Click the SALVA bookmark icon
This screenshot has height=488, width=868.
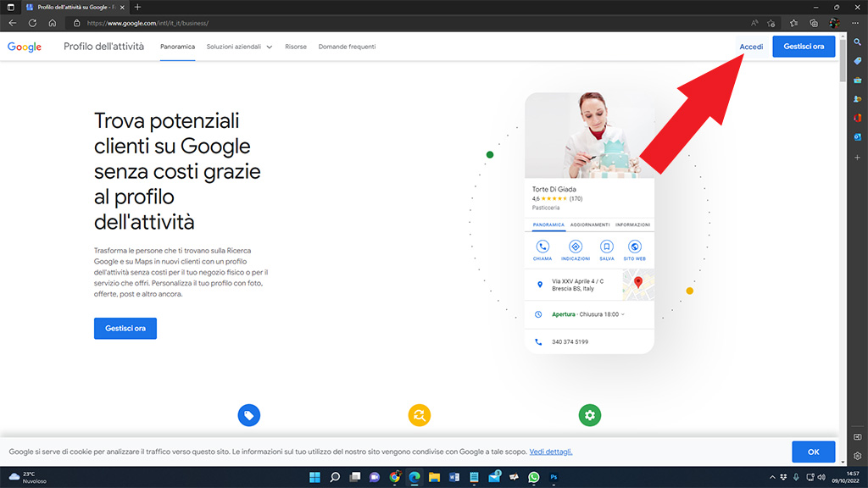[x=607, y=247]
